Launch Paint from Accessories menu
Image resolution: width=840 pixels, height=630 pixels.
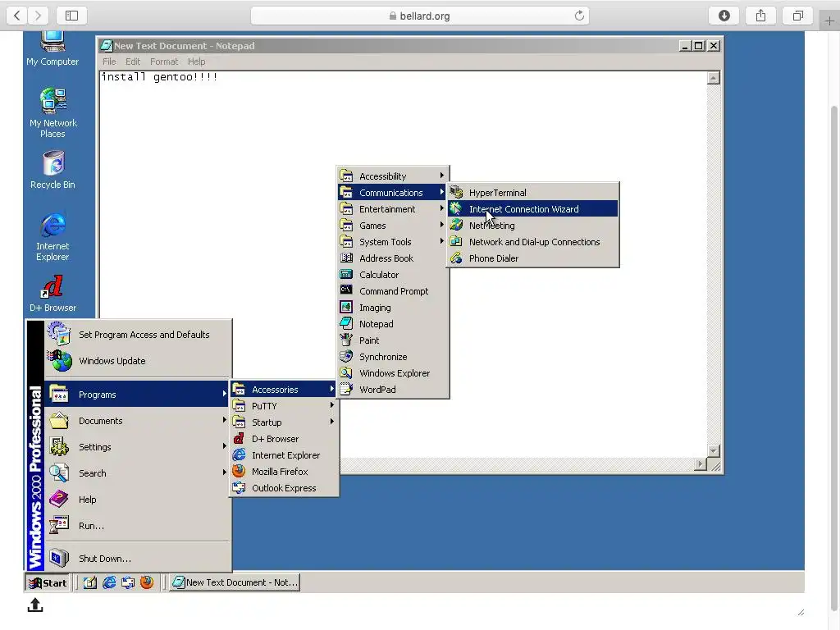tap(393, 340)
